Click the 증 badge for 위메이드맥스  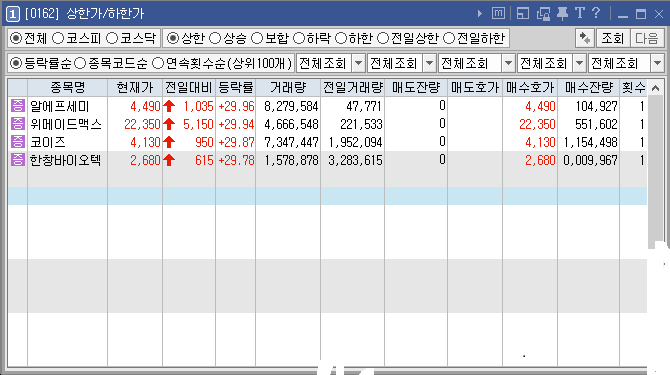point(18,123)
